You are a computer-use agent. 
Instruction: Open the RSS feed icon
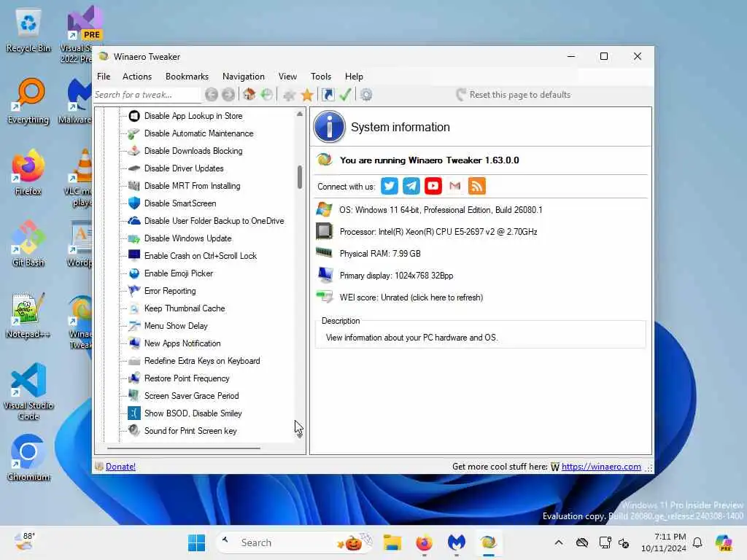click(477, 186)
